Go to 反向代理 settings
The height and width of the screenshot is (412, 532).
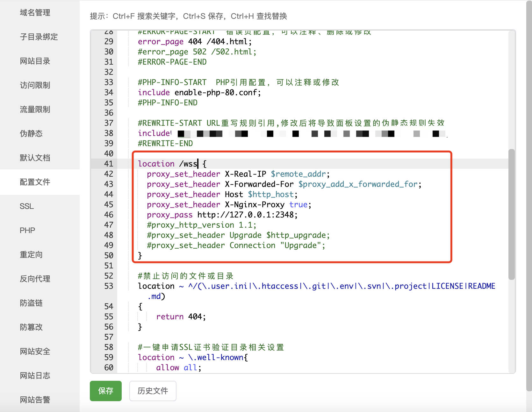coord(35,279)
